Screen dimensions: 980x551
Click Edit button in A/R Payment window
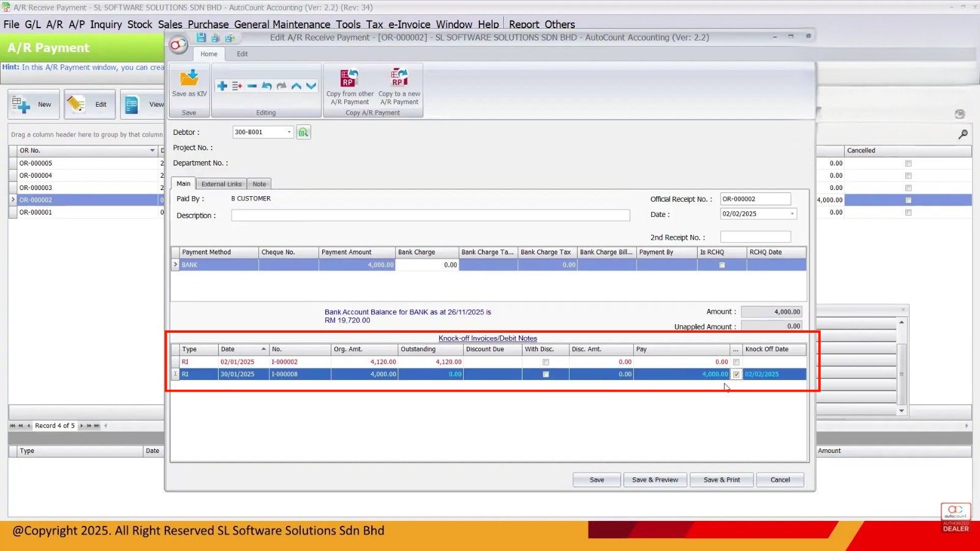pyautogui.click(x=89, y=104)
